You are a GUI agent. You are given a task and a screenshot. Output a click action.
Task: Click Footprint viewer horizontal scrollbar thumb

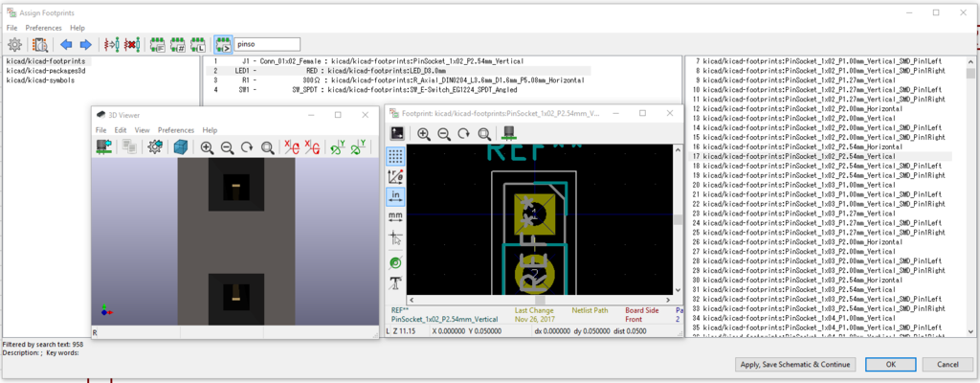540,300
